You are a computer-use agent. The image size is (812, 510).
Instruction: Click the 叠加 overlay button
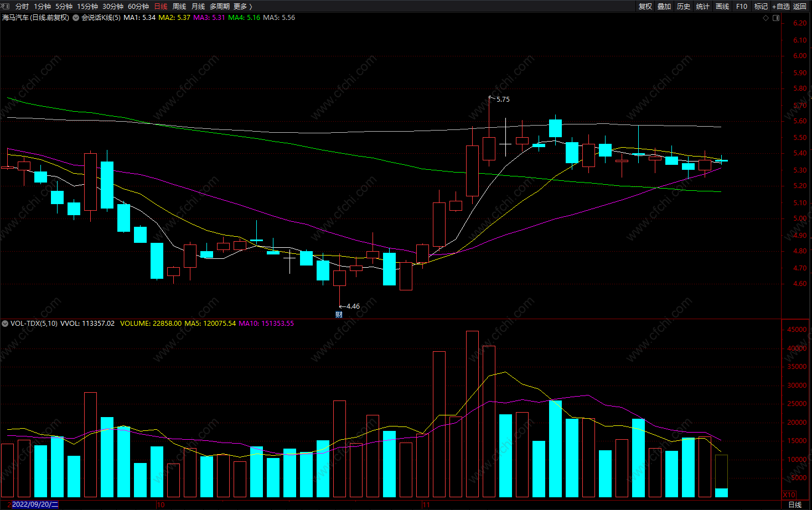664,7
